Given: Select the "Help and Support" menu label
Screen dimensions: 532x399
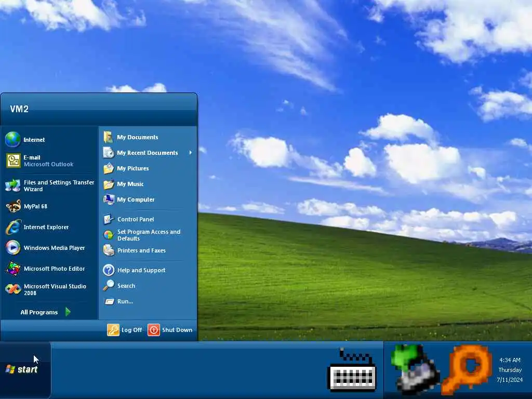Looking at the screenshot, I should 141,270.
